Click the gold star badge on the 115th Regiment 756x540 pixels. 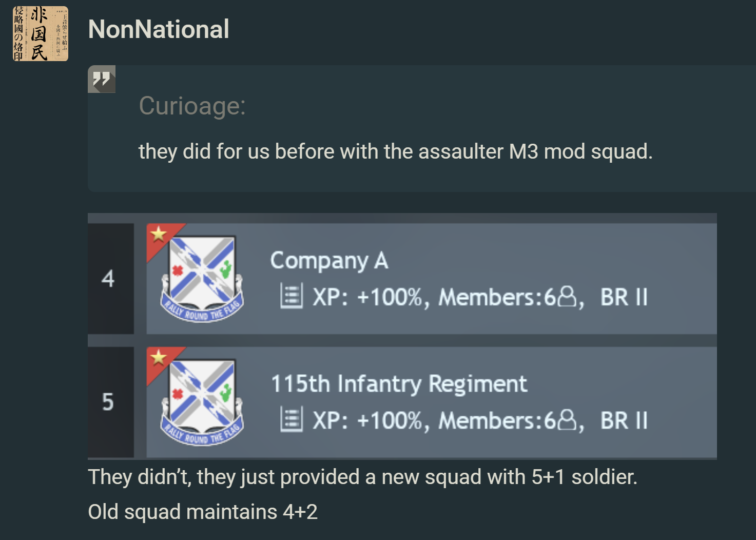[159, 357]
